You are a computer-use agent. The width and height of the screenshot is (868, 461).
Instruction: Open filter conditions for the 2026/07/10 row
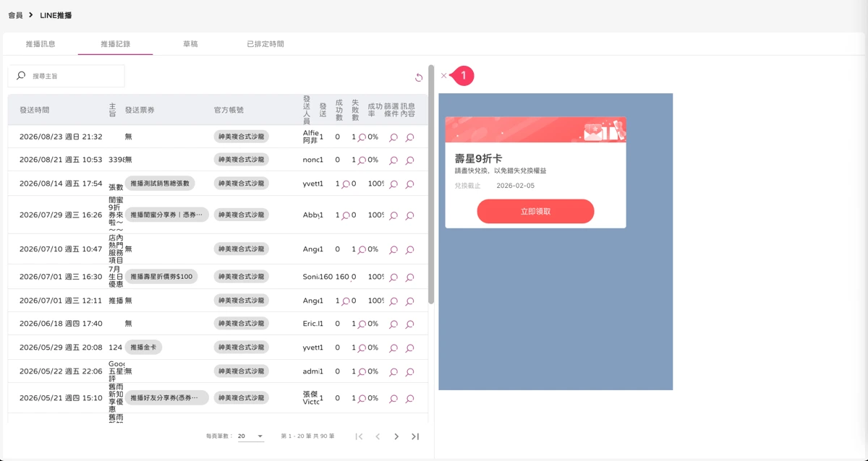pos(393,250)
